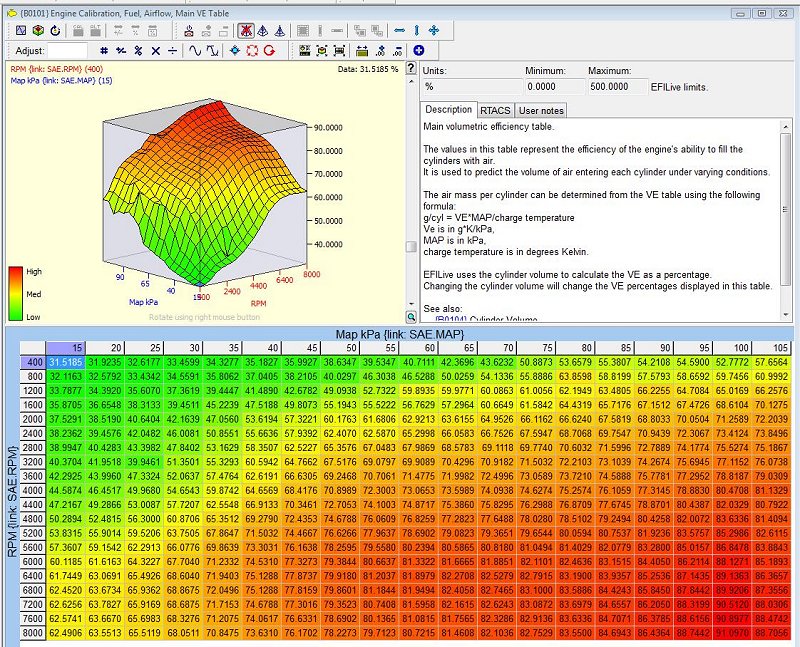This screenshot has width=800, height=647.
Task: Reset the 3D chart rotation icon
Action: pyautogui.click(x=55, y=31)
